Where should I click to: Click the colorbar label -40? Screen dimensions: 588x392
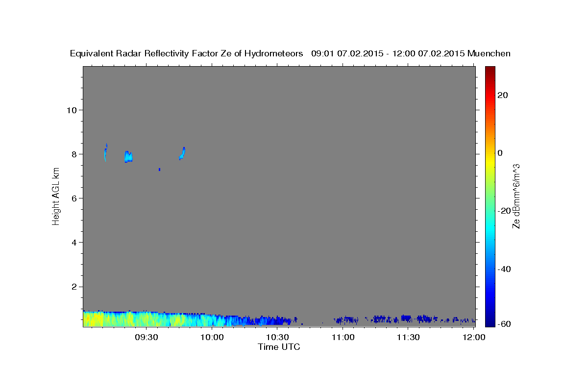click(503, 269)
